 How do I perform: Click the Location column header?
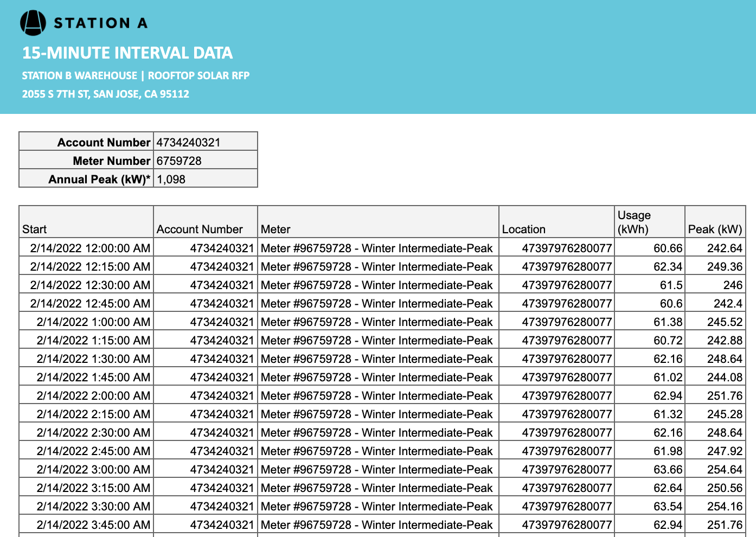[x=556, y=229]
